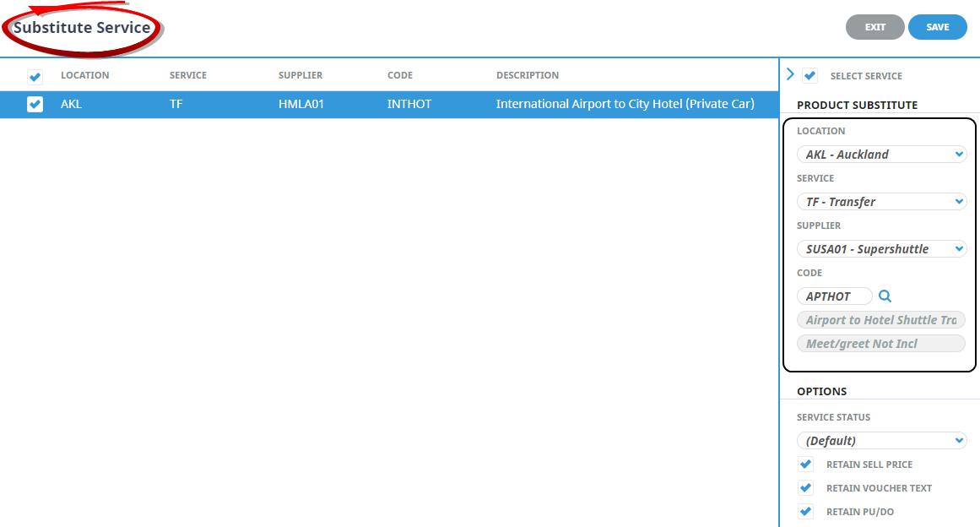Screen dimensions: 980x527
Task: Open the Location dropdown showing AKL - Auckland
Action: (881, 155)
